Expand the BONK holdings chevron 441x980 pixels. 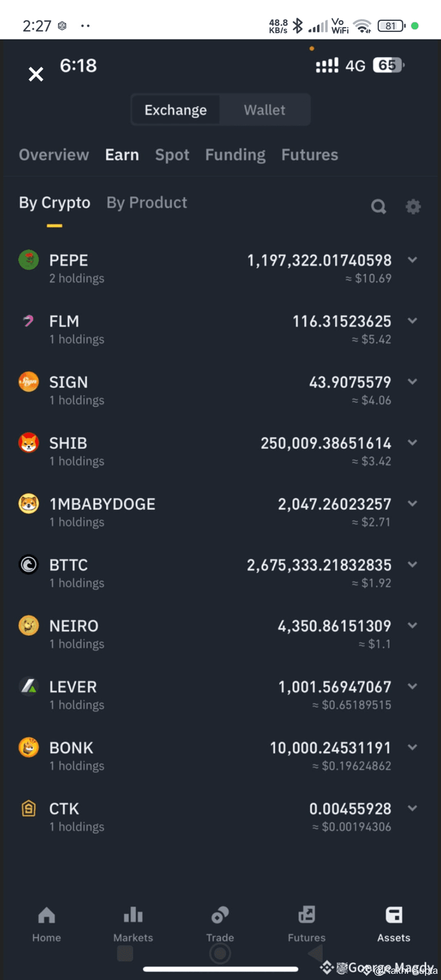coord(412,747)
